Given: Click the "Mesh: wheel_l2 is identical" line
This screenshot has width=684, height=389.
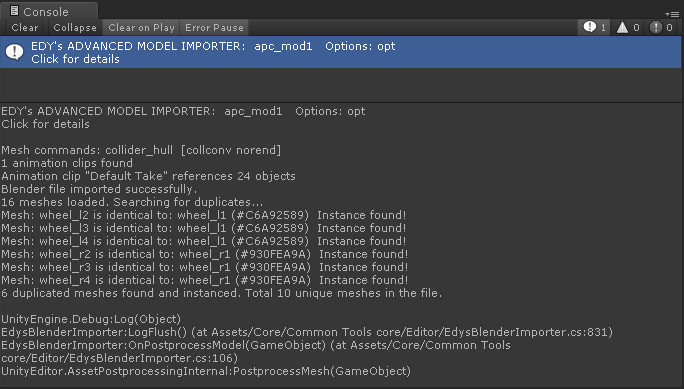Looking at the screenshot, I should click(204, 215).
